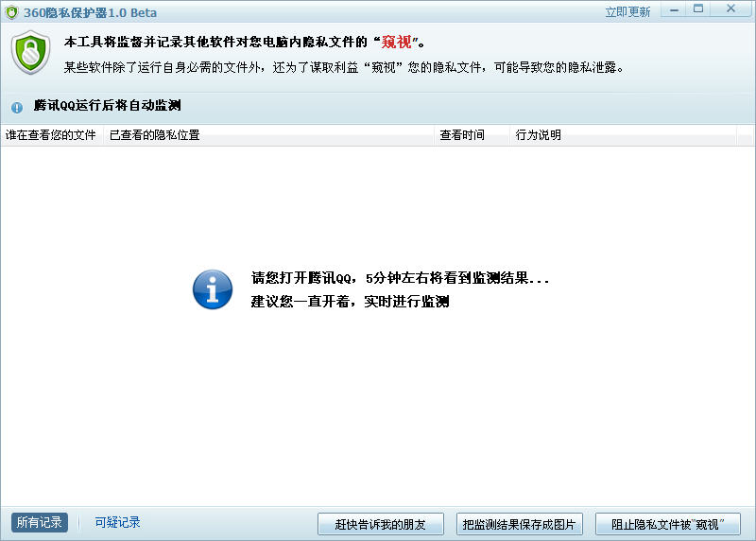Click the 赶快告诉我的朋友 button
The width and height of the screenshot is (756, 541).
381,524
